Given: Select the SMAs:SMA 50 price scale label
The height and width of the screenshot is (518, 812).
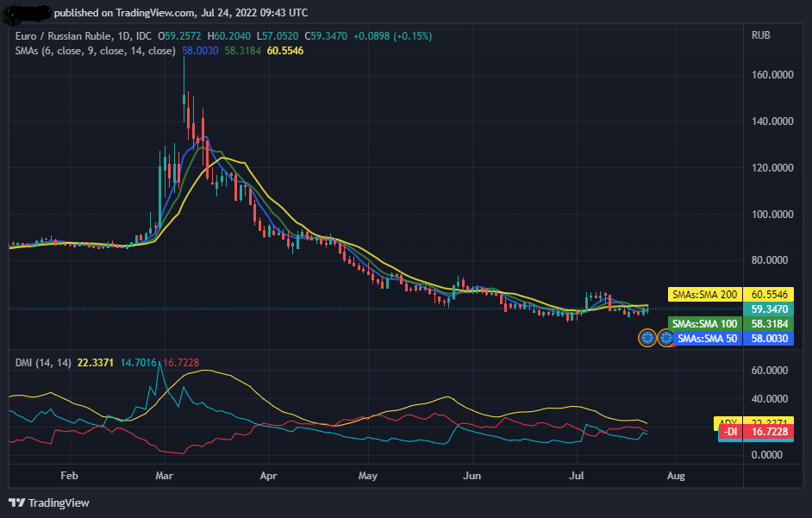Looking at the screenshot, I should click(709, 338).
